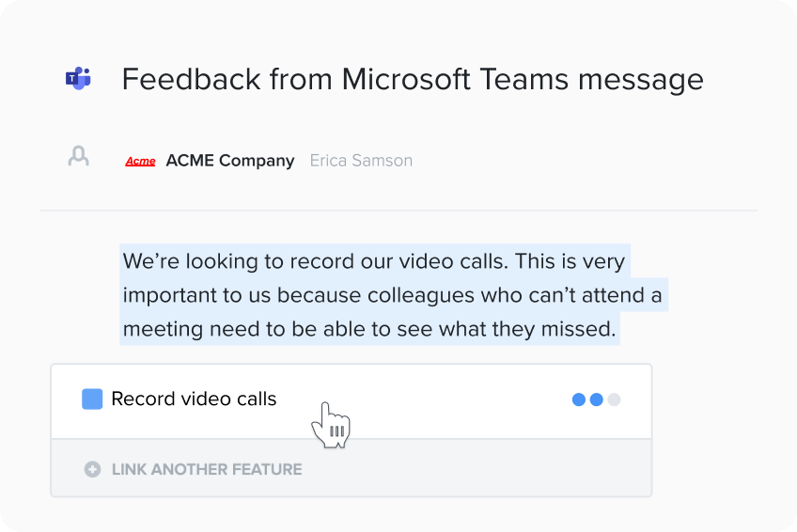Click the Microsoft Teams logo icon
The width and height of the screenshot is (797, 532).
[x=78, y=78]
